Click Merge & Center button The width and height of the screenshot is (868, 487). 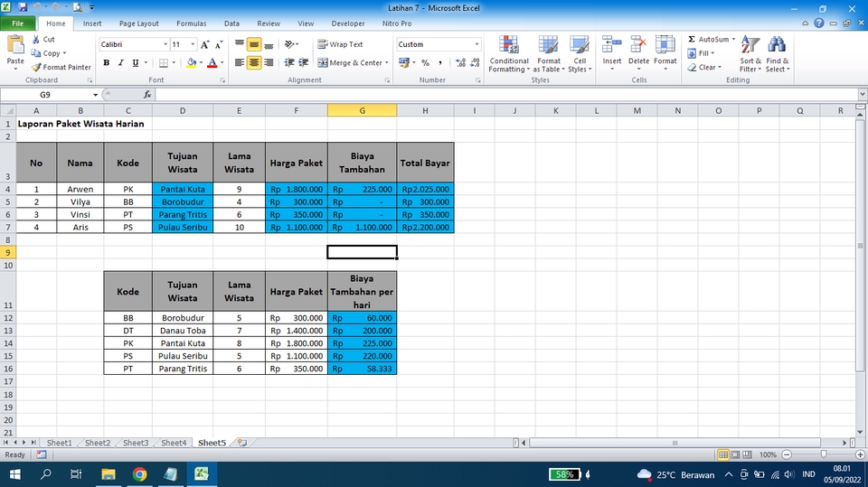click(349, 62)
